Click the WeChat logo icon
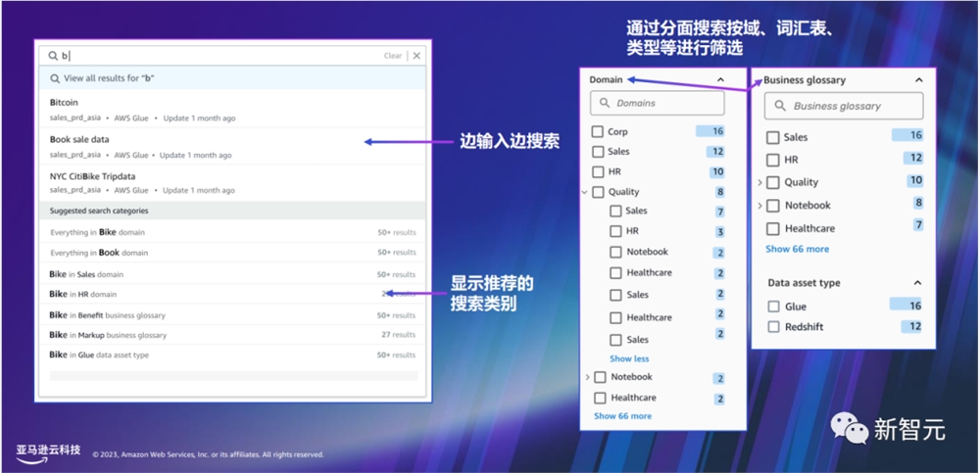This screenshot has height=473, width=980. tap(849, 429)
